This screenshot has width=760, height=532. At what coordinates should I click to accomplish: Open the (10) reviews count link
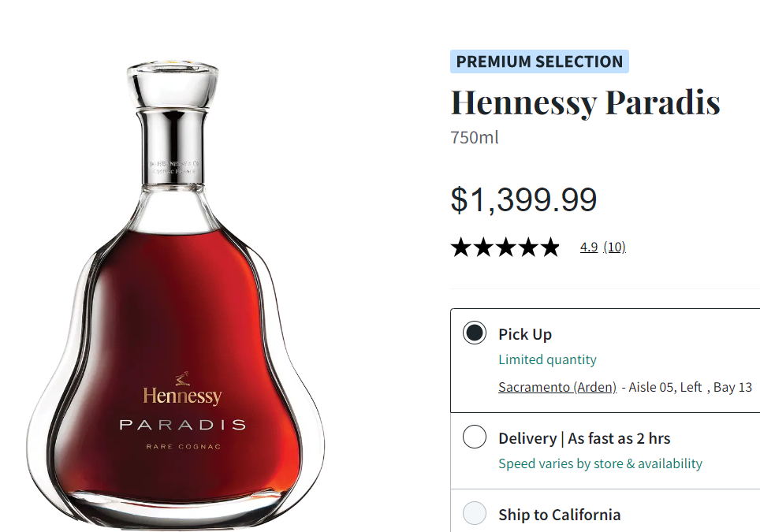(x=615, y=247)
